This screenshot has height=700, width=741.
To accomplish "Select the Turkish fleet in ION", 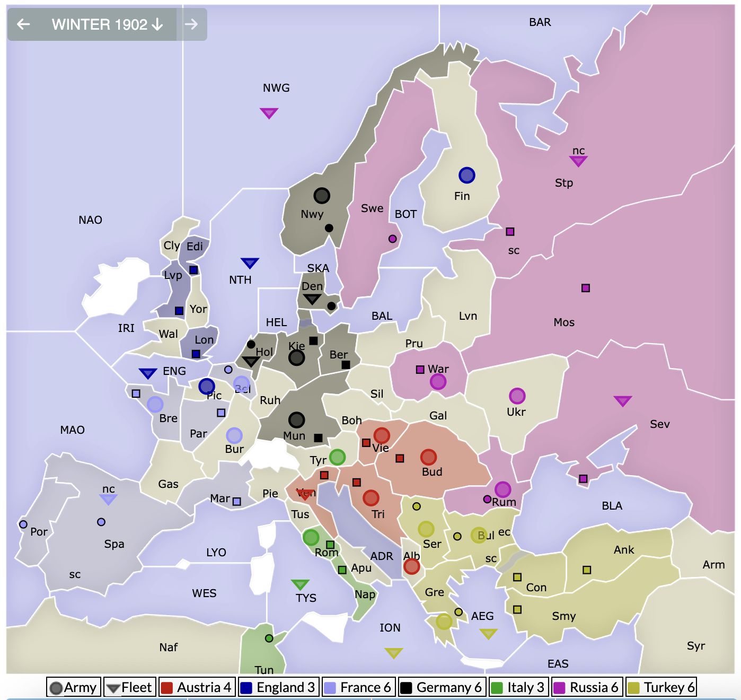I will tap(393, 652).
